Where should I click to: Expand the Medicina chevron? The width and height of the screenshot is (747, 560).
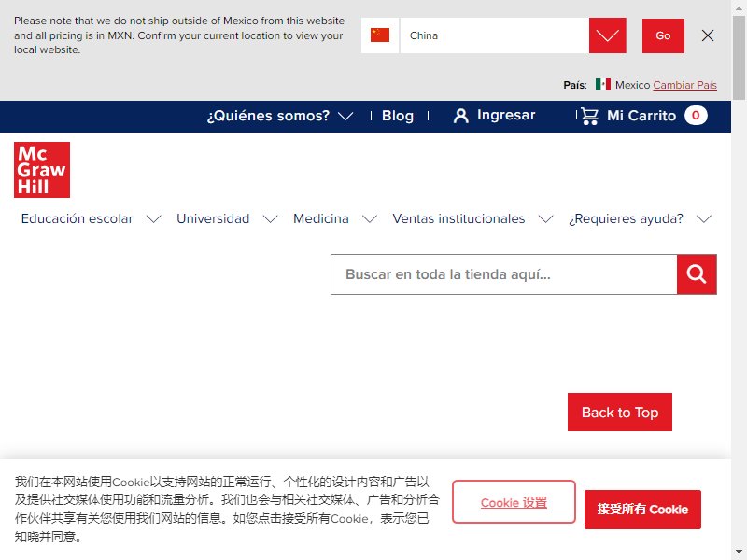pos(370,219)
